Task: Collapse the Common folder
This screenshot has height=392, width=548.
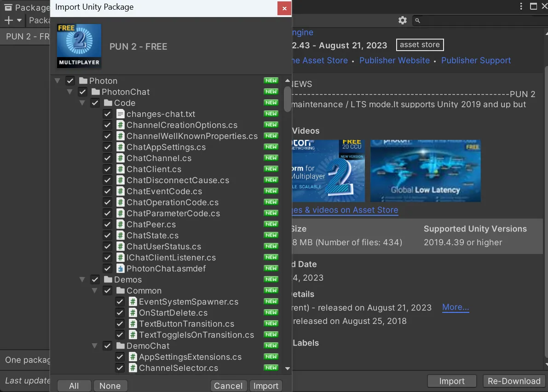Action: pyautogui.click(x=95, y=291)
